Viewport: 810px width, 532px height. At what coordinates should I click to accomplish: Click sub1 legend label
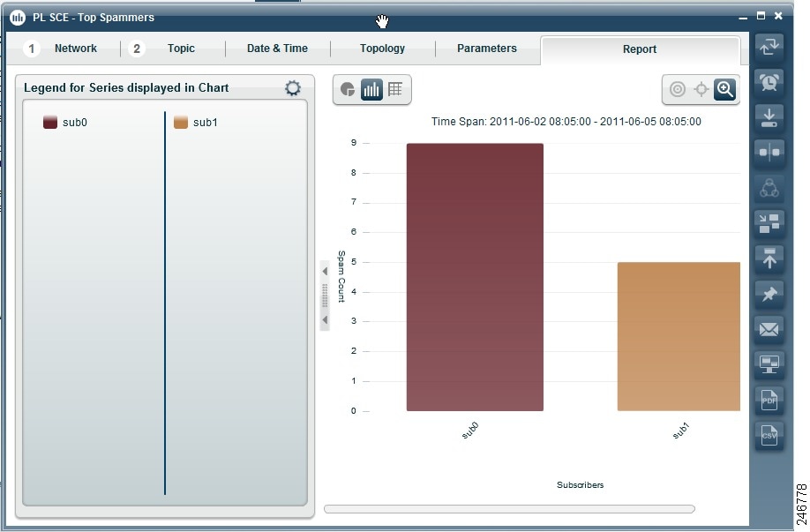(x=206, y=123)
